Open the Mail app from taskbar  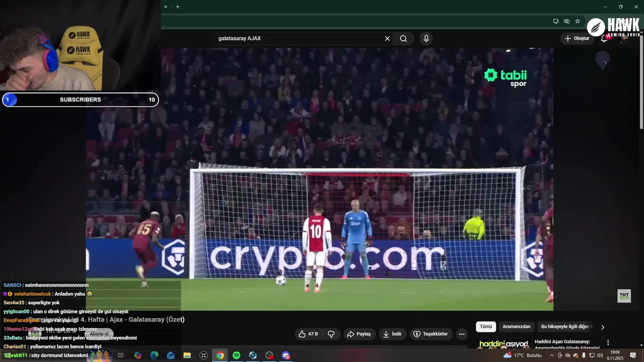point(171,355)
